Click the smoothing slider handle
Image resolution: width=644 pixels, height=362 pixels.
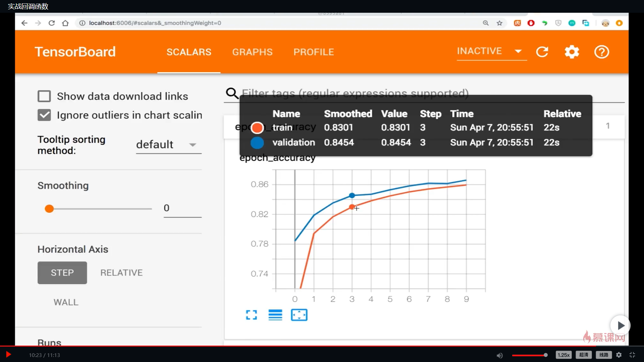(49, 209)
